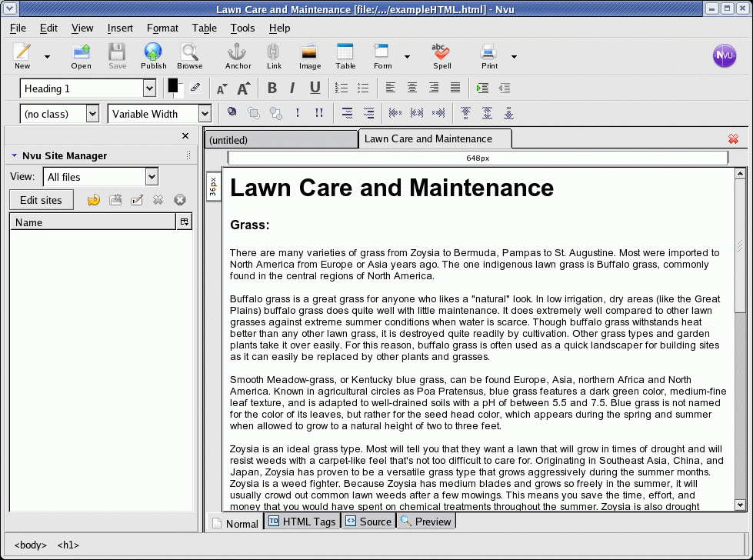753x560 pixels.
Task: Open the Heading 1 paragraph format dropdown
Action: pos(148,88)
